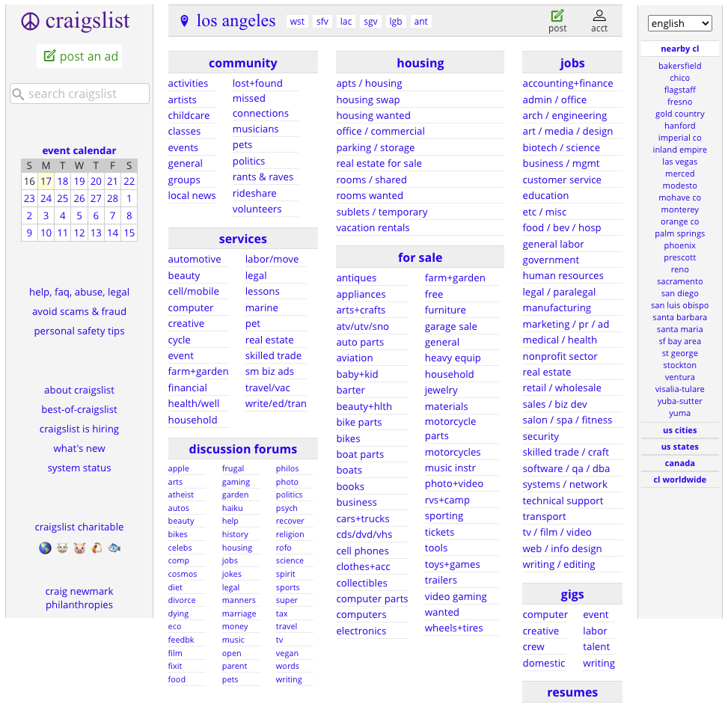Open the domestic gigs link

[x=544, y=663]
